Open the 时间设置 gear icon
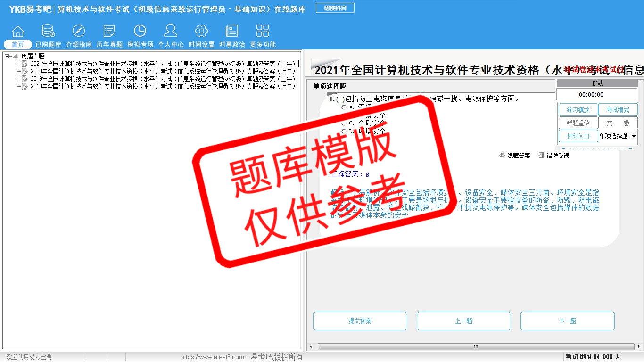The height and width of the screenshot is (362, 644). coord(201,32)
